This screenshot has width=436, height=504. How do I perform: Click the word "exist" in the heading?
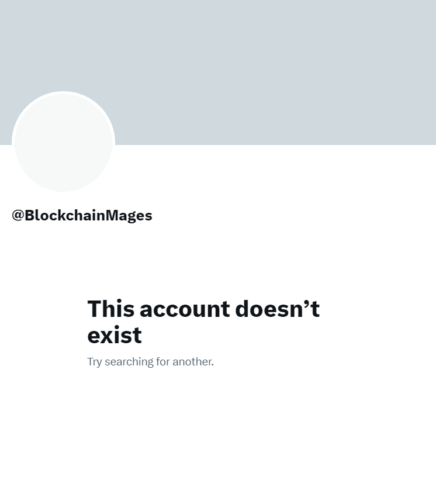coord(115,335)
